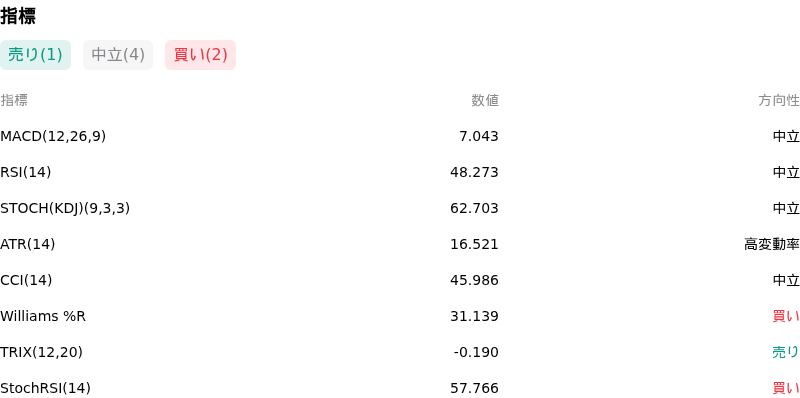Select the CCI(14) indicator row
Viewport: 800px width, 398px height.
click(x=400, y=280)
